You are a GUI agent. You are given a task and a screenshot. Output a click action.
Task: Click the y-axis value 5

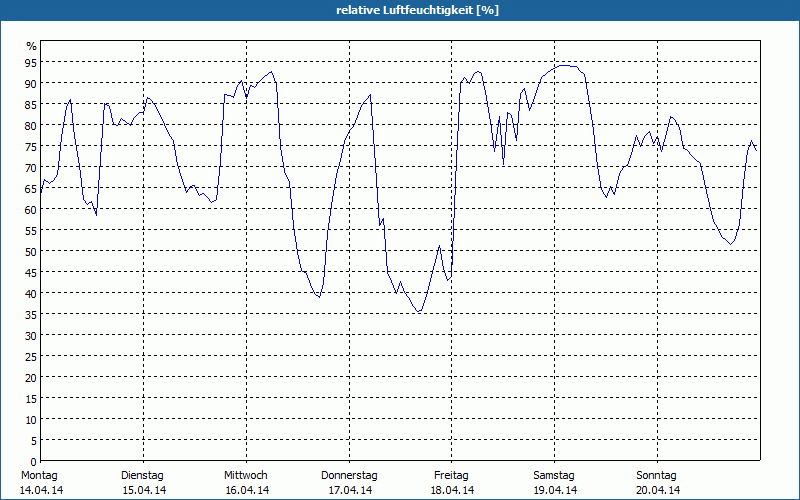34,441
